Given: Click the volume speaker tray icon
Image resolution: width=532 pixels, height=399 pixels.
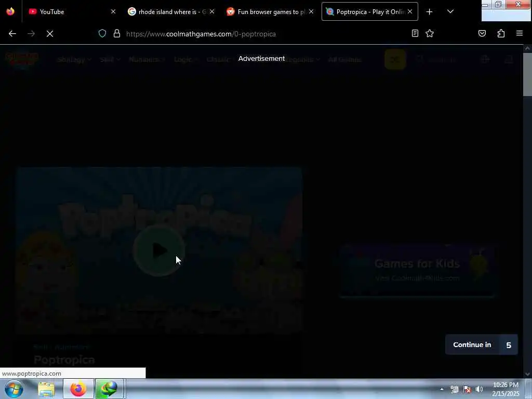Looking at the screenshot, I should click(480, 389).
